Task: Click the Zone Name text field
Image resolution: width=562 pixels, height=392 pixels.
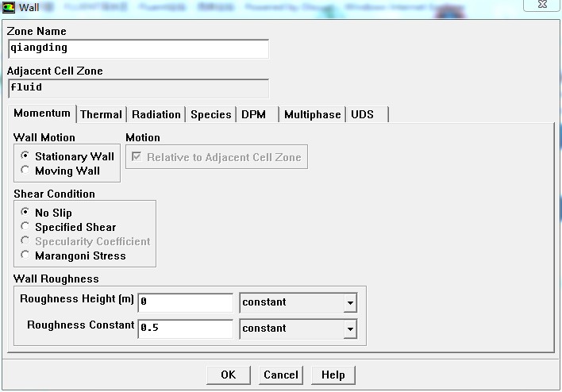Action: click(138, 48)
